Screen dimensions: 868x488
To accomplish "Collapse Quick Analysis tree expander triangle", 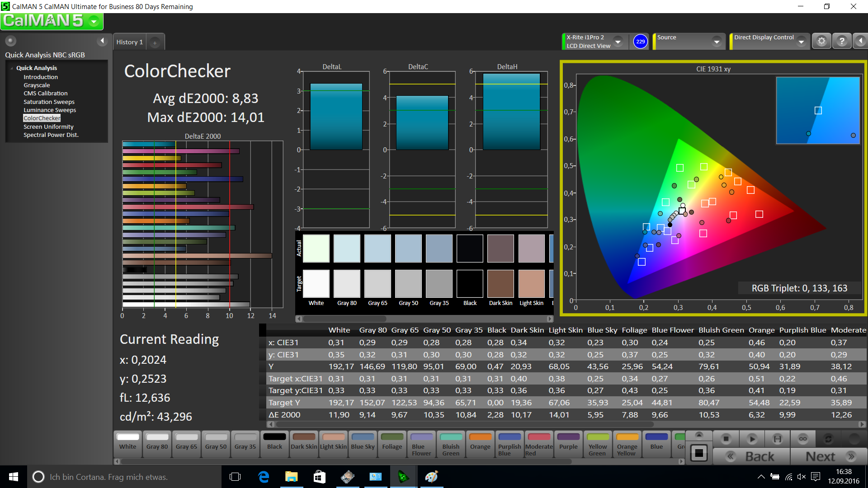I will pos(12,68).
